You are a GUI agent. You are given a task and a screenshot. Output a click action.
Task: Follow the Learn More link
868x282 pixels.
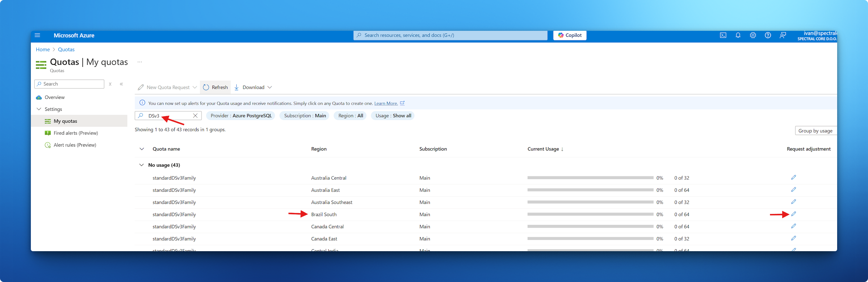386,103
